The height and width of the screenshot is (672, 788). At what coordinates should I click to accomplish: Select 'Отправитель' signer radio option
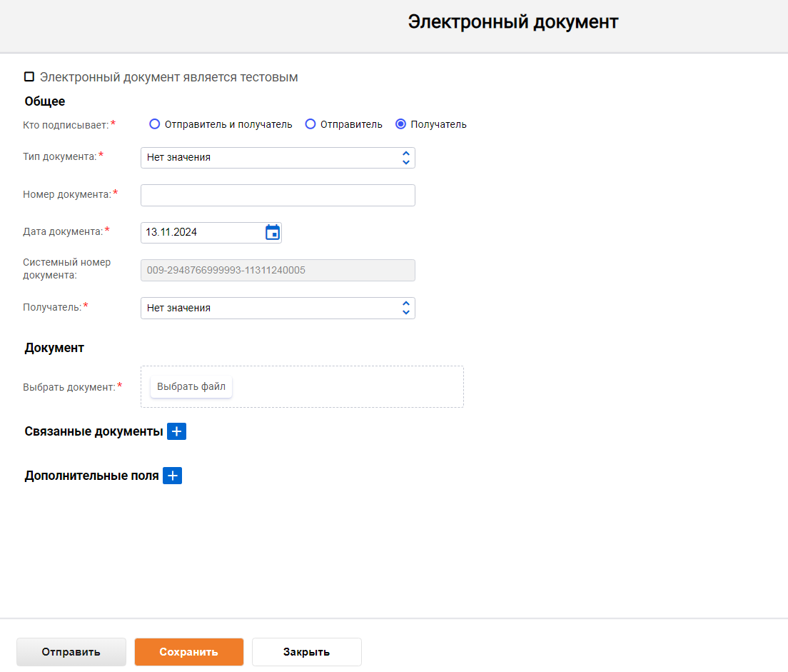tap(310, 124)
